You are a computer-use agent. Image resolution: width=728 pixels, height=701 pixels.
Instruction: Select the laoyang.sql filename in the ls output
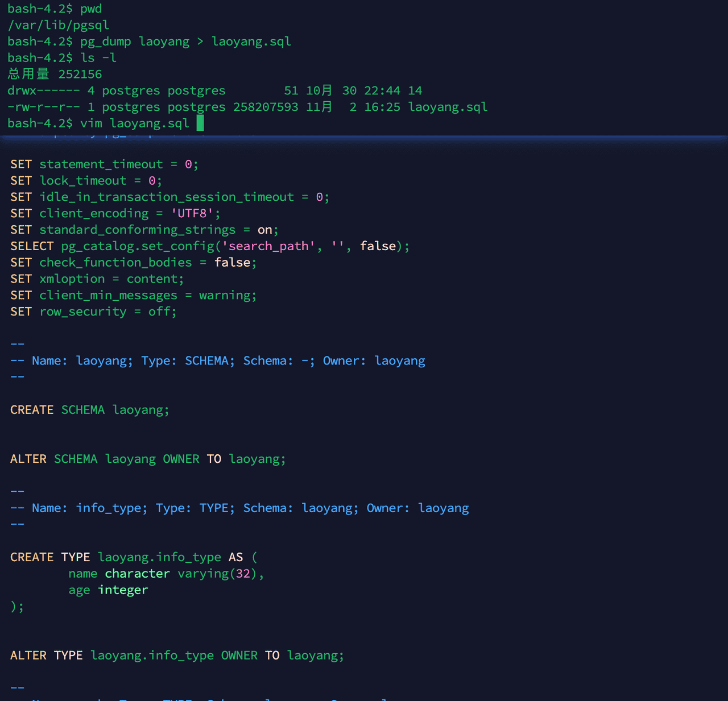pos(448,107)
